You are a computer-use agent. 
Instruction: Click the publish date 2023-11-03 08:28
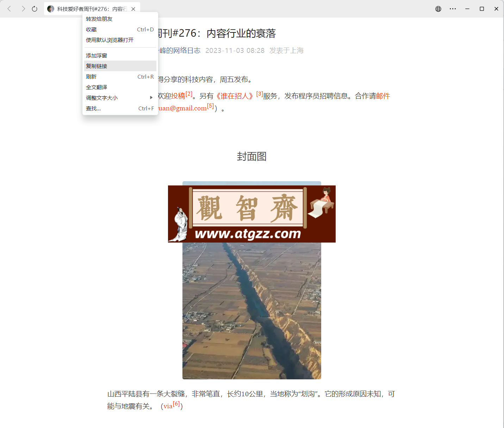[x=235, y=50]
